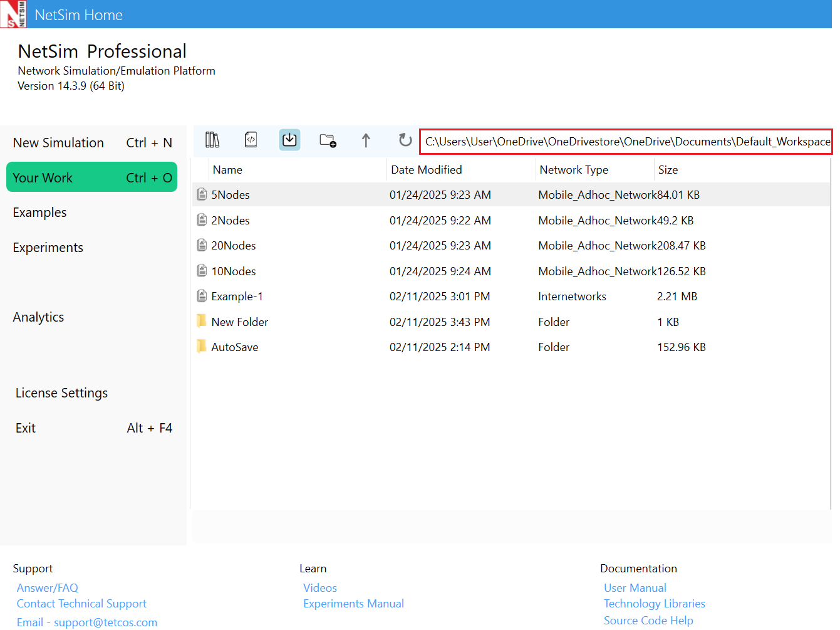
Task: Click file icon beside 2Nodes
Action: (x=202, y=220)
